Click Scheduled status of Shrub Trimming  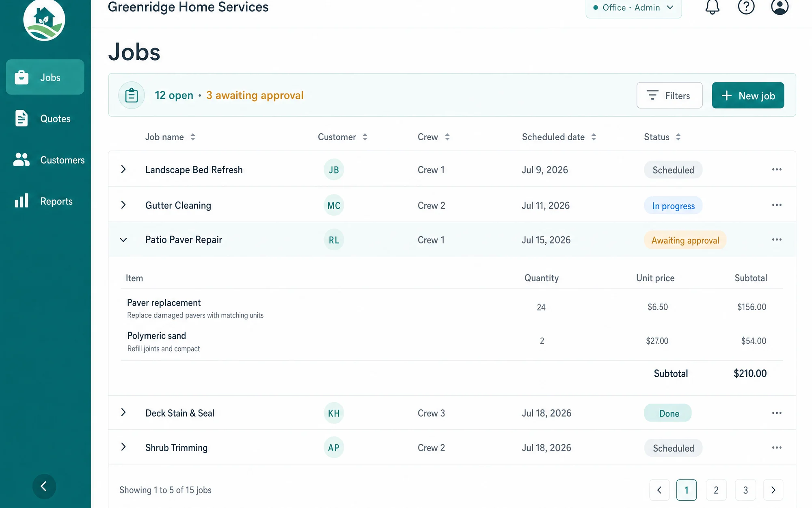pos(673,448)
